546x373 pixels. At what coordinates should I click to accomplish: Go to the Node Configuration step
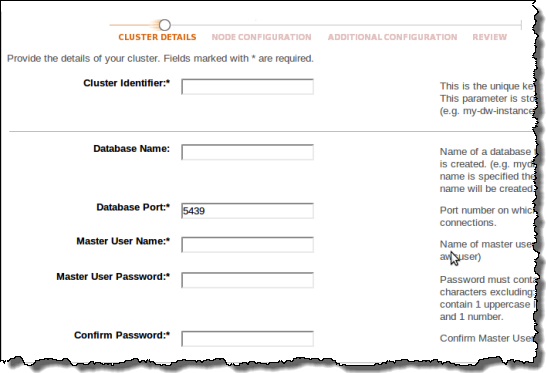tap(262, 37)
